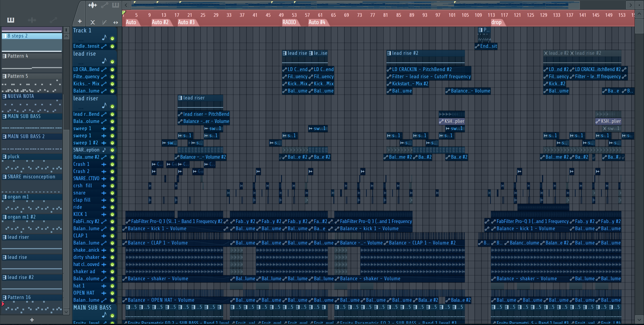Click note icon on MAIN SUB BASS track
This screenshot has width=644, height=325.
click(104, 314)
